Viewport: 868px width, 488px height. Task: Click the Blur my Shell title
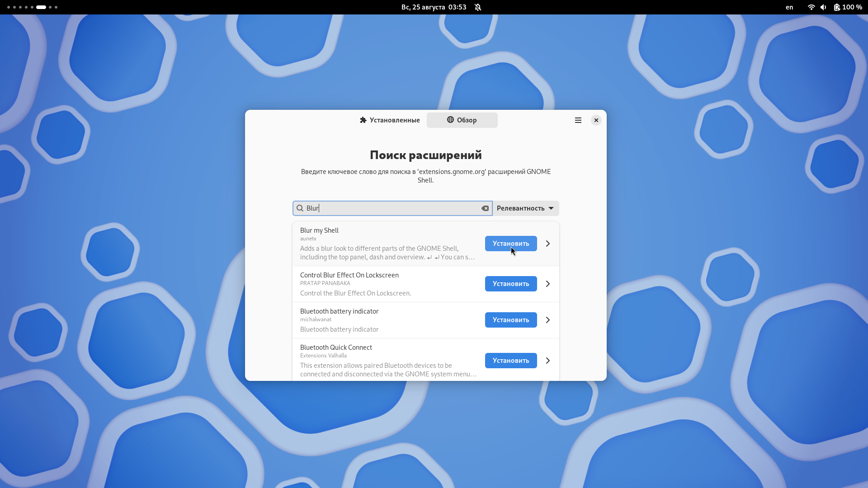point(319,230)
